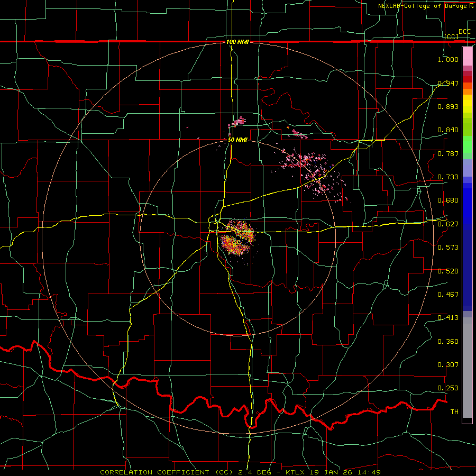Click the 0.947 legend value
The image size is (476, 476).
coord(448,83)
